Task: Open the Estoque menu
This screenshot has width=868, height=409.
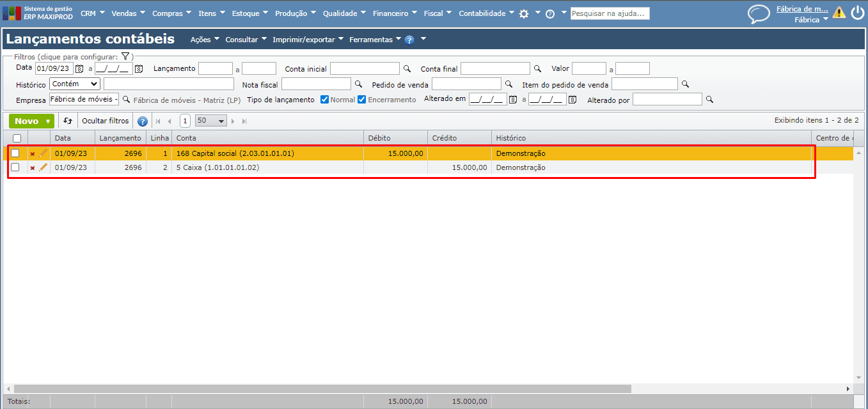Action: pos(250,13)
